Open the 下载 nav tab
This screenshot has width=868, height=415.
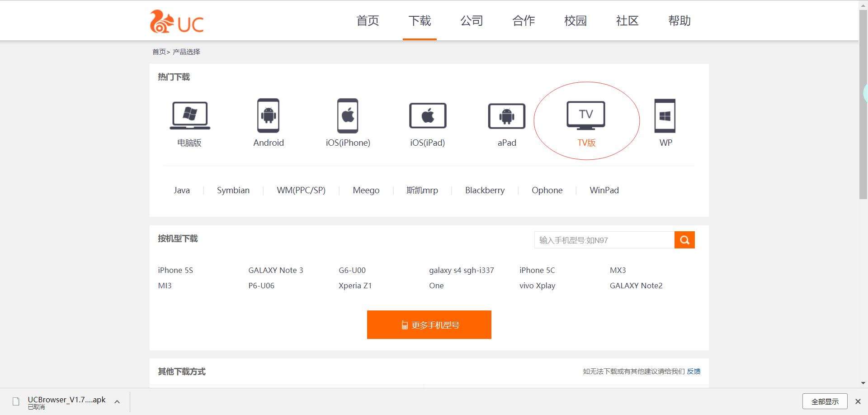point(420,21)
